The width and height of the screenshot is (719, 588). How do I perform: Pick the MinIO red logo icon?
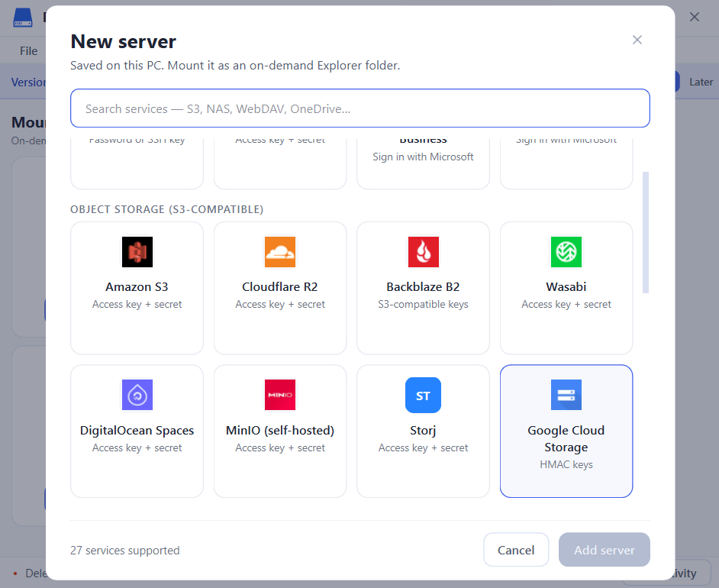280,395
